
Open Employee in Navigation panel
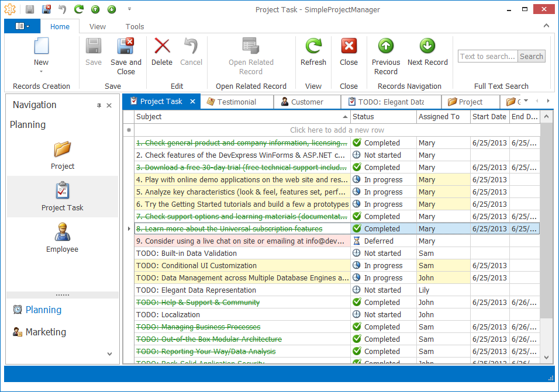point(63,238)
